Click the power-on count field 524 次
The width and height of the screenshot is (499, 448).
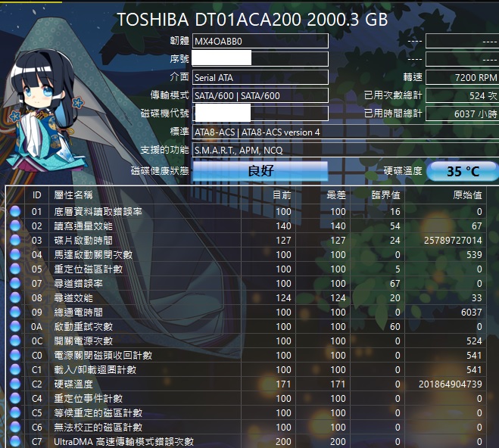[x=462, y=95]
